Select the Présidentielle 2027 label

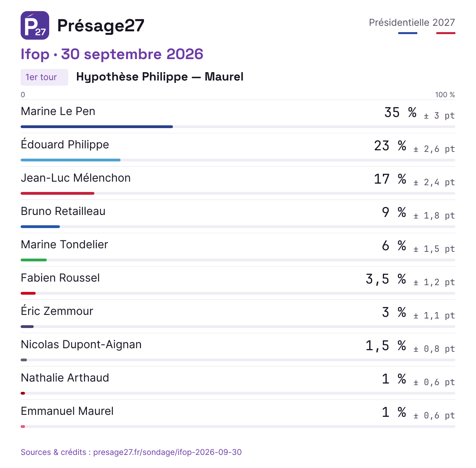pos(412,23)
